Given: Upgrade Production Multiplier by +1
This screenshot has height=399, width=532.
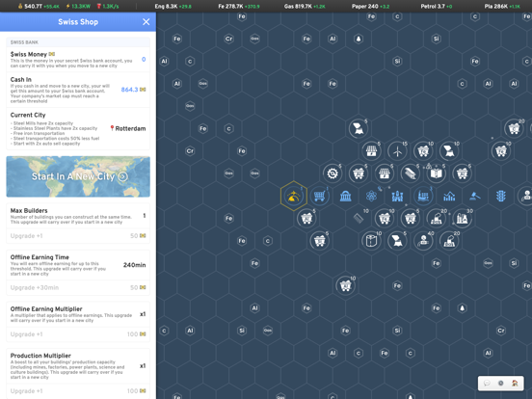Looking at the screenshot, I should pos(78,391).
